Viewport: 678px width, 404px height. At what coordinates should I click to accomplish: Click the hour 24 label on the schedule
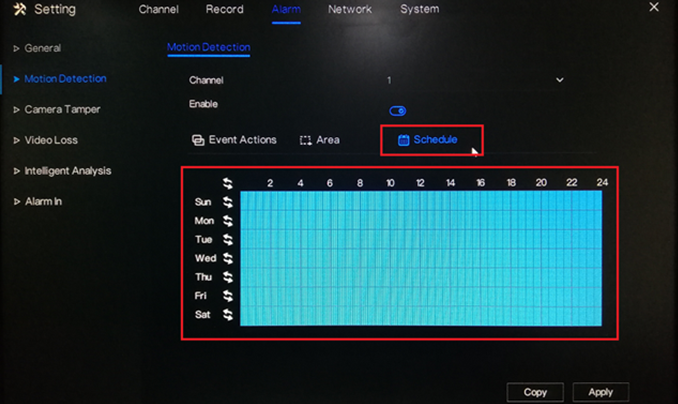[602, 183]
